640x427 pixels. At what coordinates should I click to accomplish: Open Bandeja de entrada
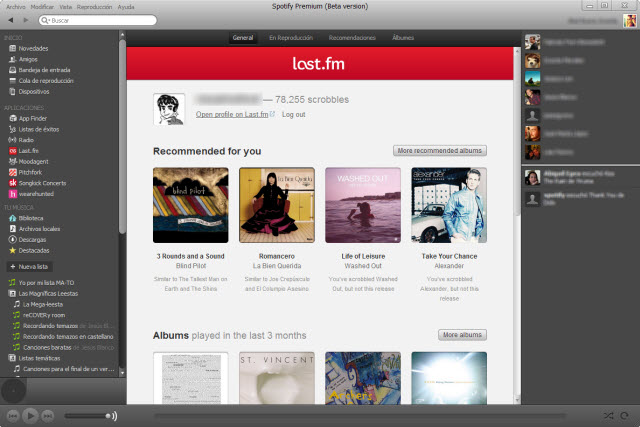pyautogui.click(x=44, y=70)
